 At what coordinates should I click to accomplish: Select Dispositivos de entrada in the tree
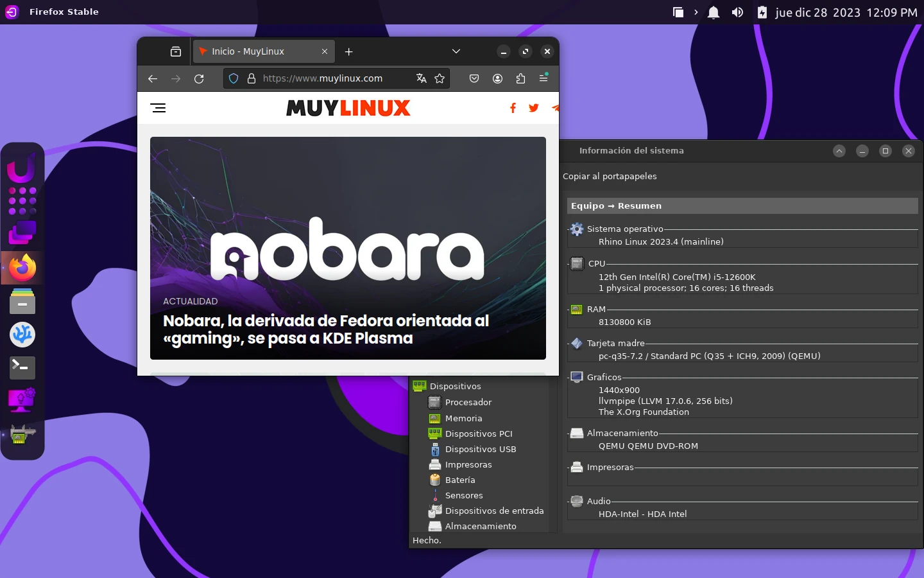(x=494, y=511)
